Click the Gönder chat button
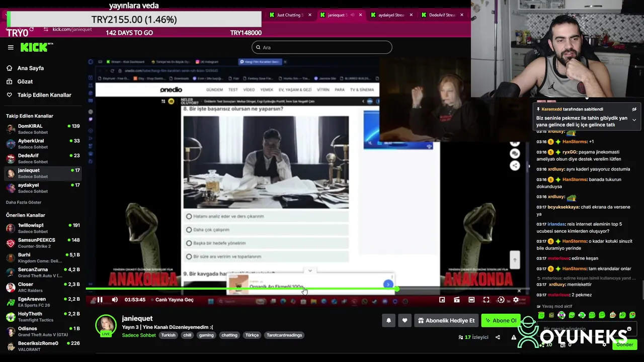 click(x=624, y=345)
